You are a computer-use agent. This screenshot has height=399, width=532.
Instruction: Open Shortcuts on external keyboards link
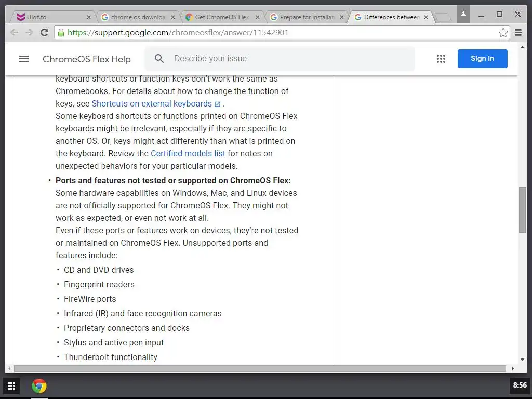click(x=156, y=103)
